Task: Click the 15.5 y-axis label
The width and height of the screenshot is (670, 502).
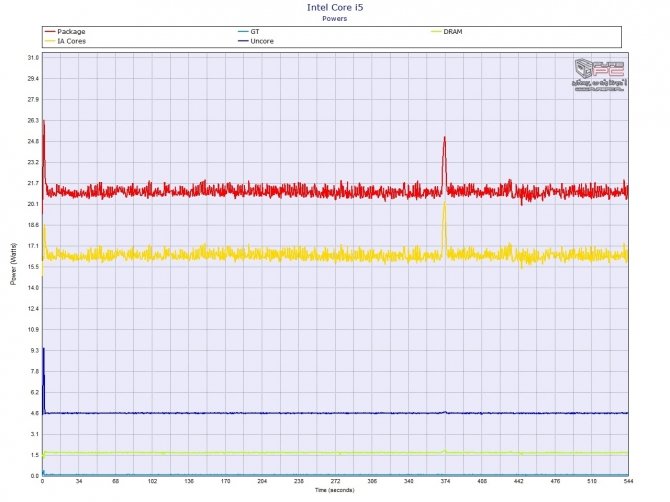Action: pos(33,267)
